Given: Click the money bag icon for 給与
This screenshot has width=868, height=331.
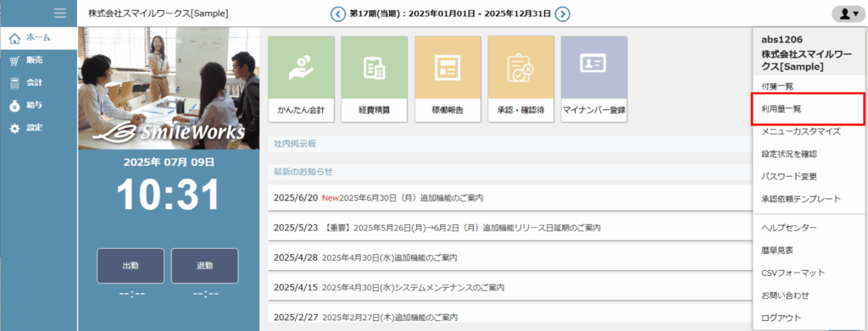Looking at the screenshot, I should click(x=15, y=106).
